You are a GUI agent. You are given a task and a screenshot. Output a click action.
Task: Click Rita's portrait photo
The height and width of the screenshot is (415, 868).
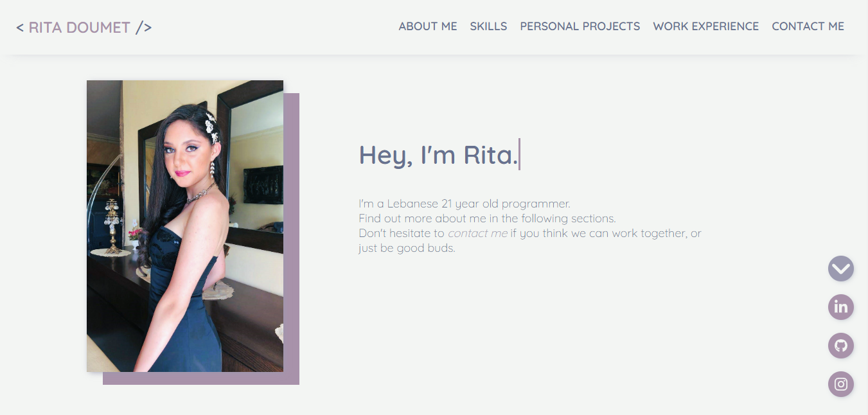click(184, 225)
